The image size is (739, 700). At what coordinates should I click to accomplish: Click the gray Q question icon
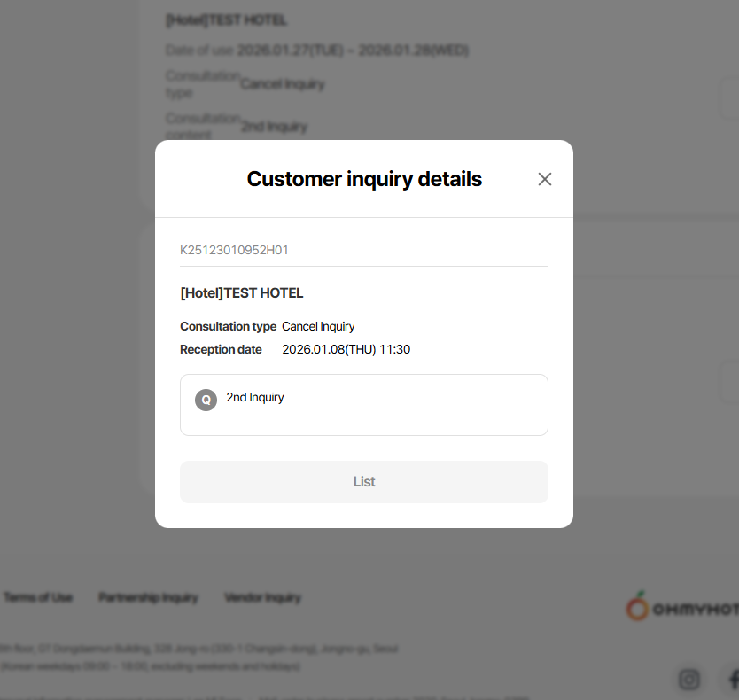(x=206, y=400)
